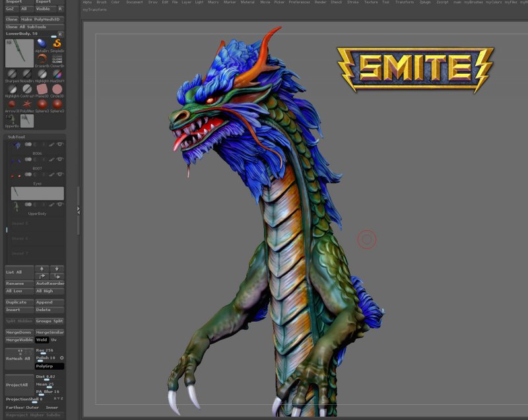Hide the B006 subtool with eye icon

(x=60, y=144)
